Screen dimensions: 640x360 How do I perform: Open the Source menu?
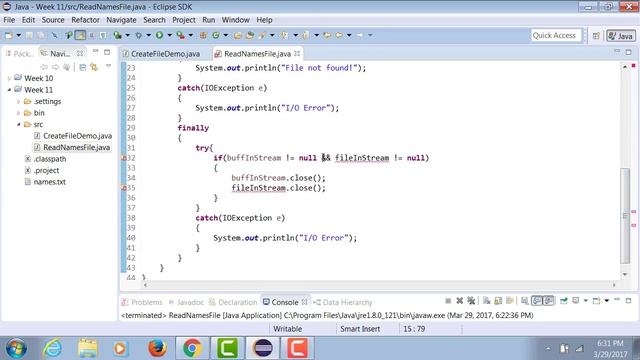[x=53, y=20]
